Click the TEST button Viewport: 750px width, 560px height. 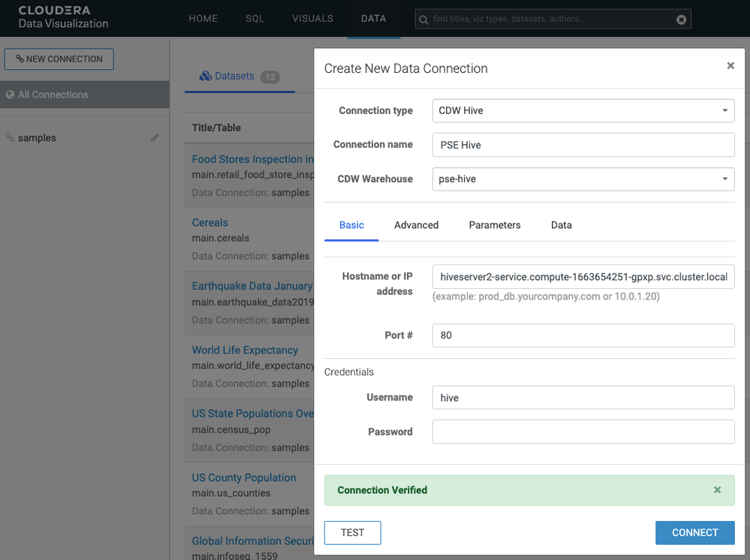click(353, 533)
